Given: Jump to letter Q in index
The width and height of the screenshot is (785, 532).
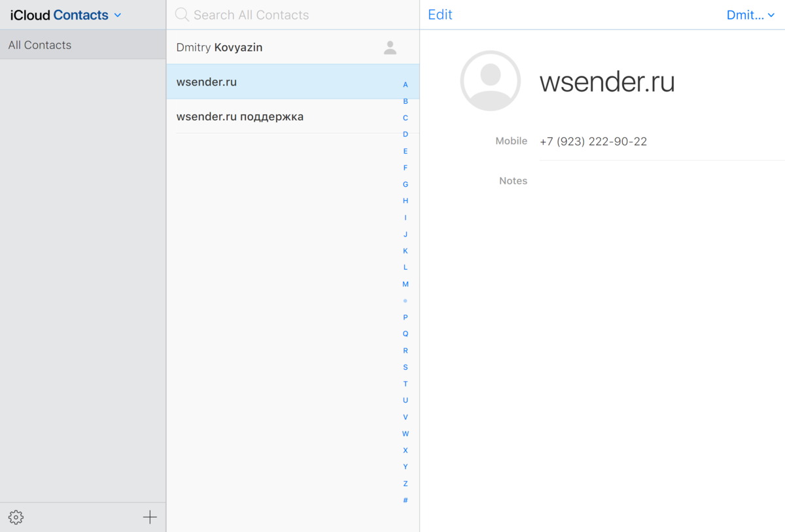Looking at the screenshot, I should tap(406, 334).
